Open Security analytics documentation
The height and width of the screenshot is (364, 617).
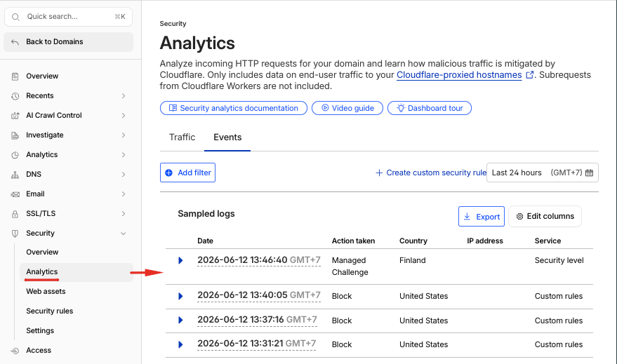234,108
